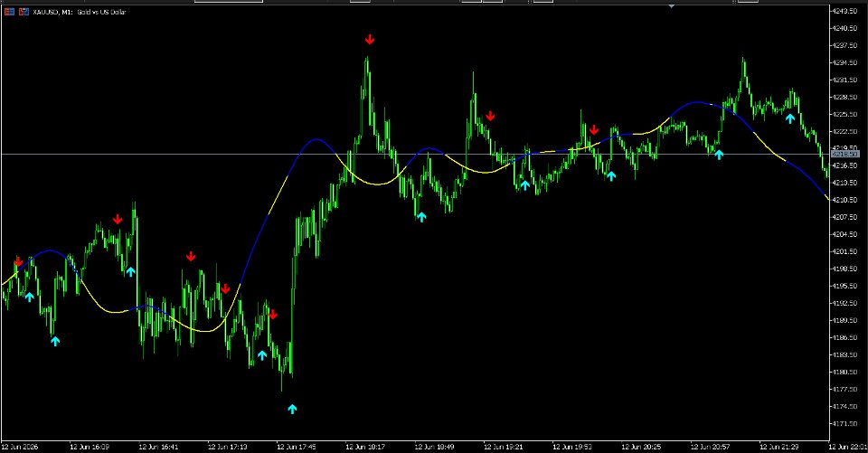Click the price scale value 4213.50
Image resolution: width=868 pixels, height=453 pixels.
pos(845,183)
